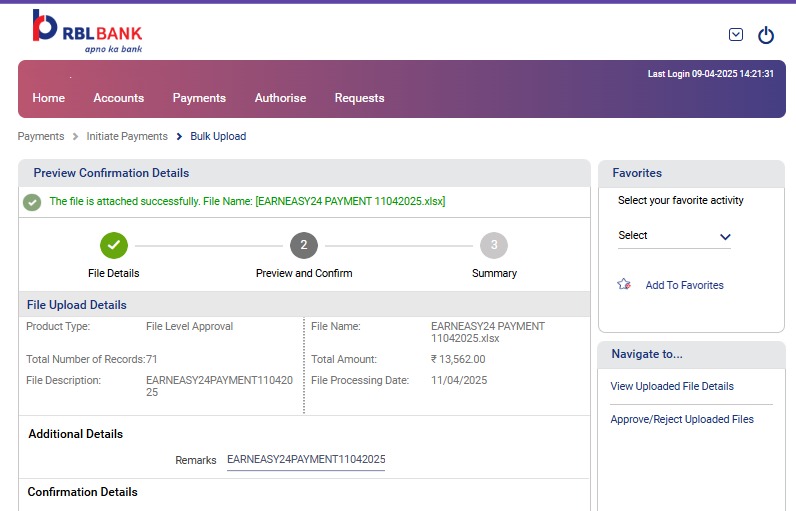
Task: Click the File Name EARNEASY24 PAYMENT value
Action: (488, 332)
